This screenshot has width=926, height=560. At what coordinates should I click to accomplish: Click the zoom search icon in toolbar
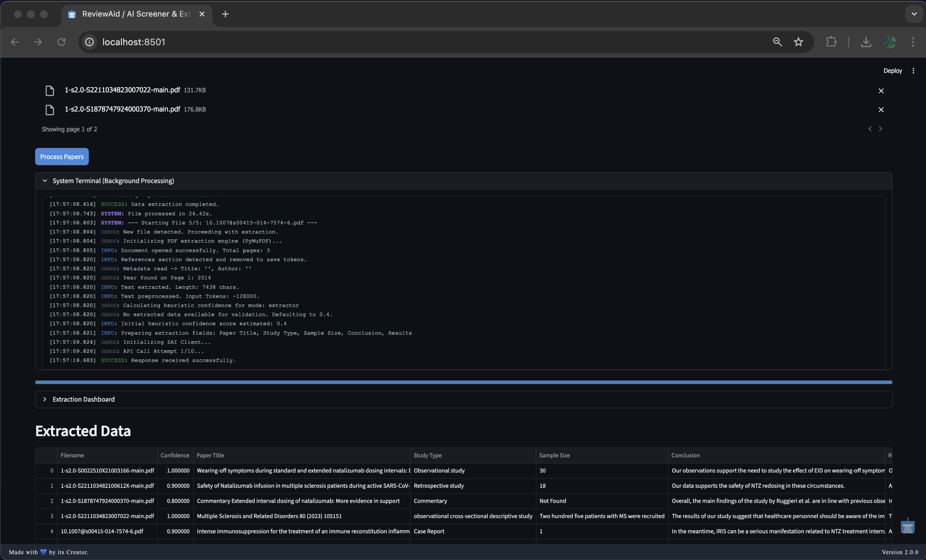(777, 42)
